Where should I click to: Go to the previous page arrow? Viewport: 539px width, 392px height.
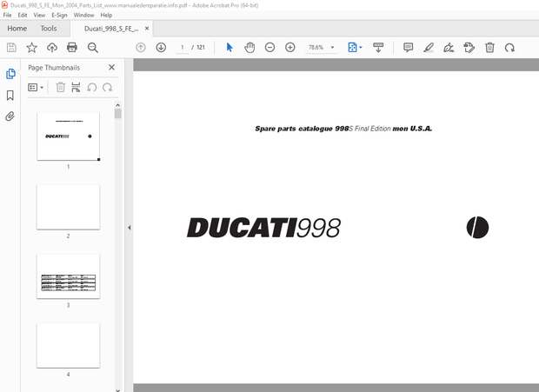pos(141,48)
